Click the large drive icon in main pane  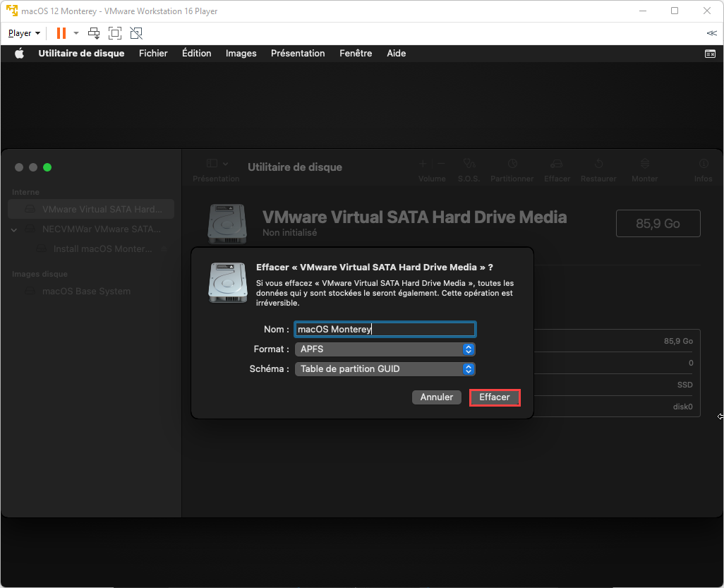pos(227,224)
